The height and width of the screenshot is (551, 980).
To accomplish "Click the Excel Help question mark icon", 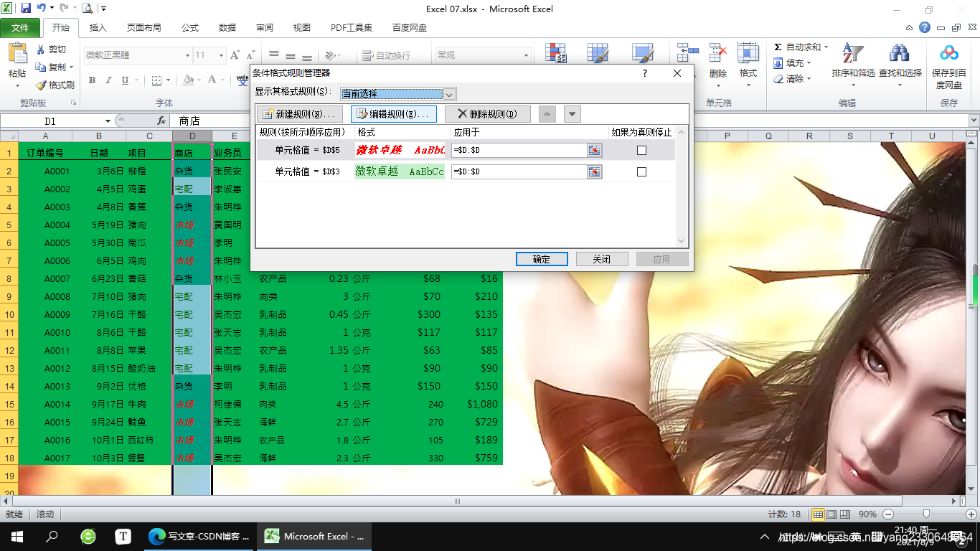I will tap(925, 27).
